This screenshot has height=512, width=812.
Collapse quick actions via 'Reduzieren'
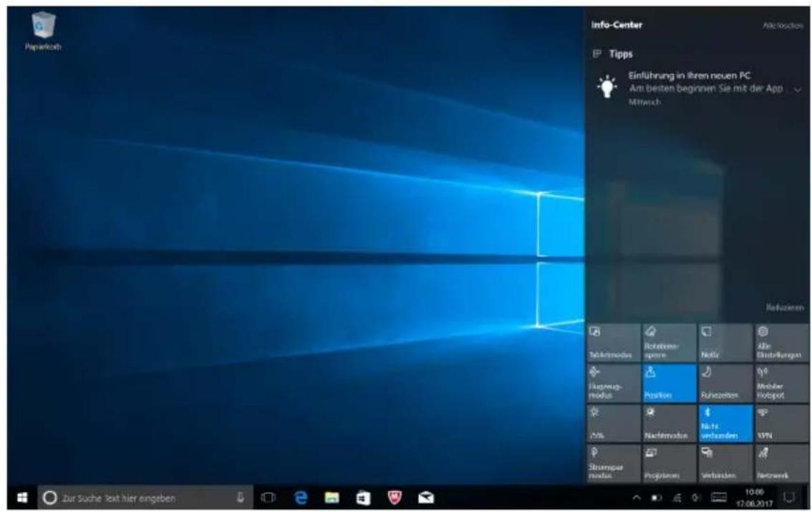click(x=785, y=307)
